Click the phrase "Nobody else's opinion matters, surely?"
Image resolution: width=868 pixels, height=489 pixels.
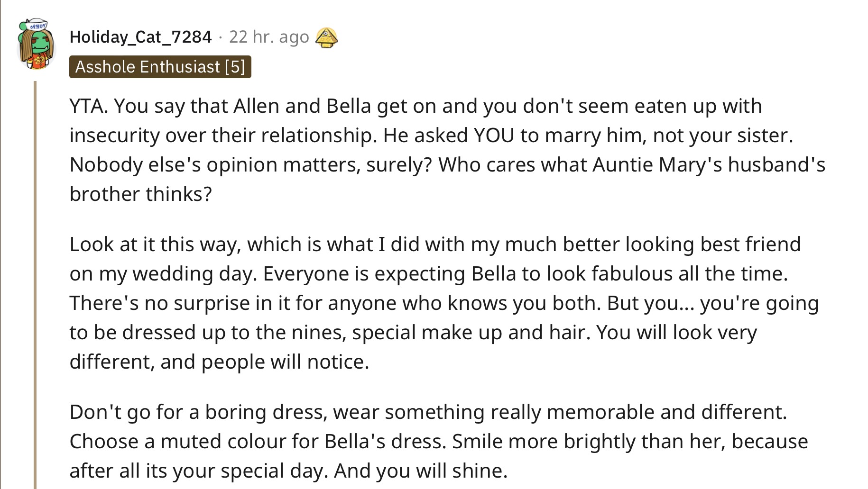(251, 165)
